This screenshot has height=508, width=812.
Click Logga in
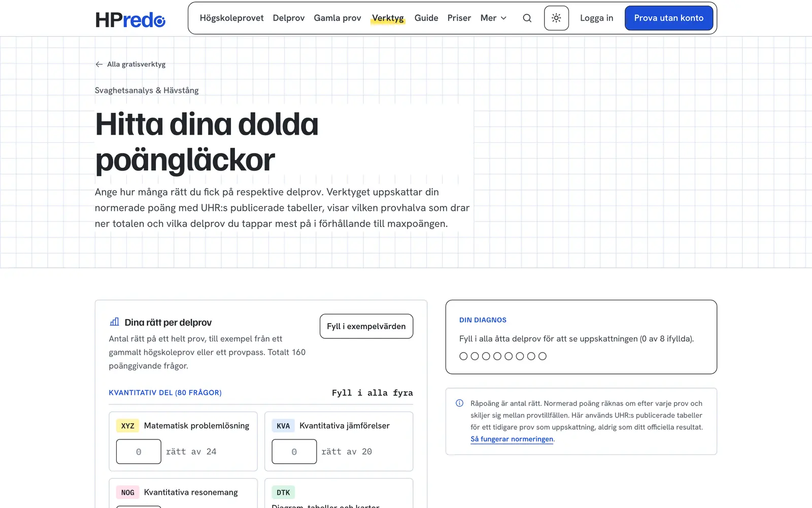tap(597, 18)
